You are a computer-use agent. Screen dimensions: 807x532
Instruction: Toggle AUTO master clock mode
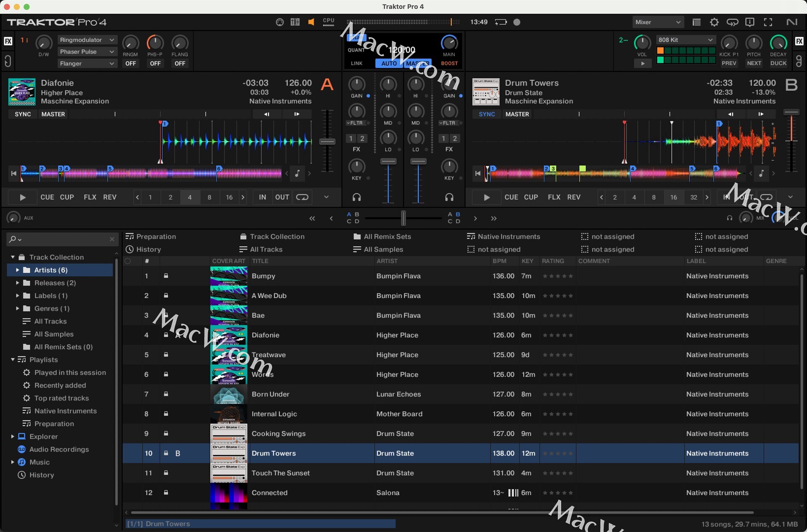389,63
